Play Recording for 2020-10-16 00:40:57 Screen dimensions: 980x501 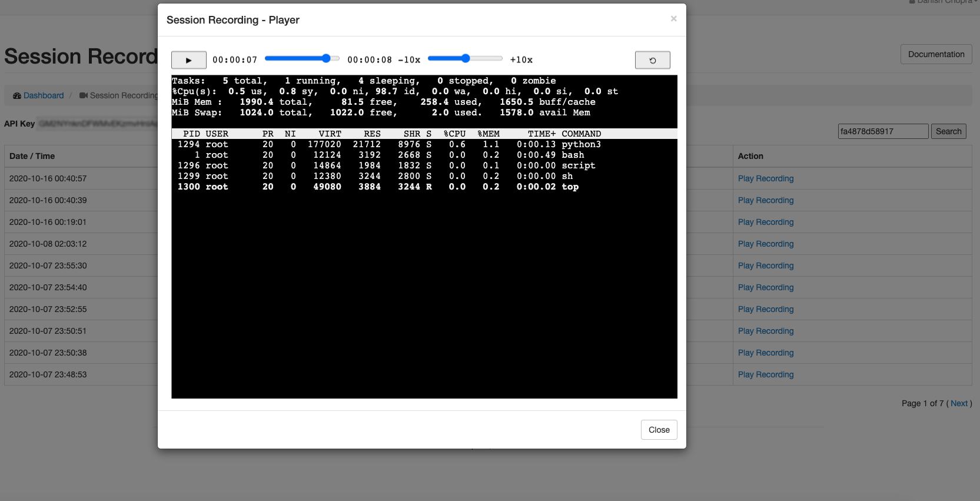pos(766,178)
